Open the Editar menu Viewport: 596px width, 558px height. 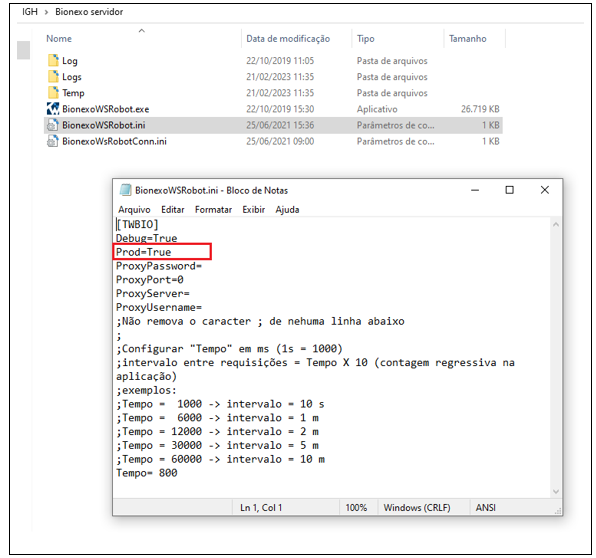[x=173, y=209]
